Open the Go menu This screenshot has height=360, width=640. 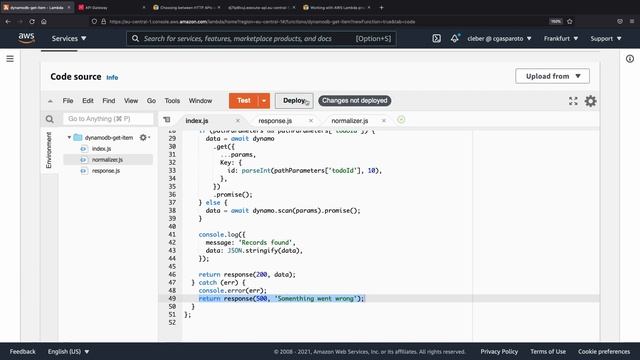[x=151, y=101]
